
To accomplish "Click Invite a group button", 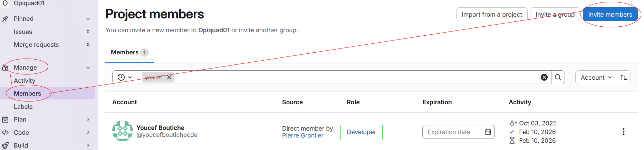I will pyautogui.click(x=555, y=15).
